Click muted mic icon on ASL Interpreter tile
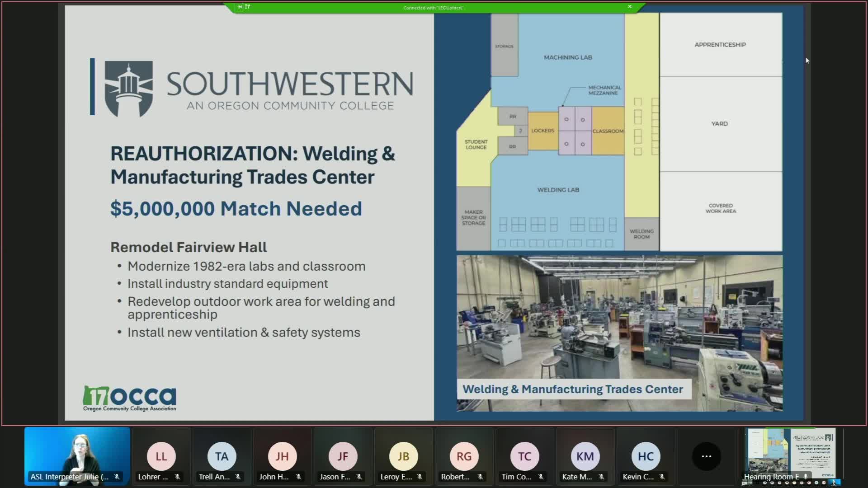This screenshot has width=868, height=488. 117,477
